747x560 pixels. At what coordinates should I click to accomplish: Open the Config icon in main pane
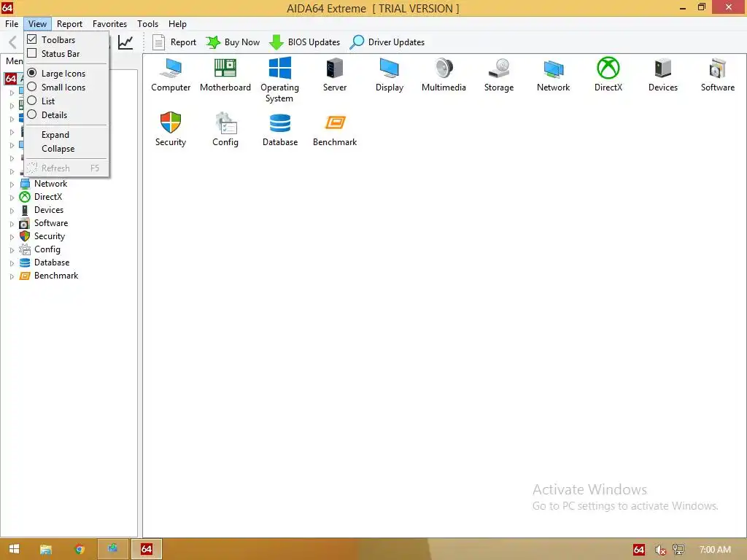[225, 129]
